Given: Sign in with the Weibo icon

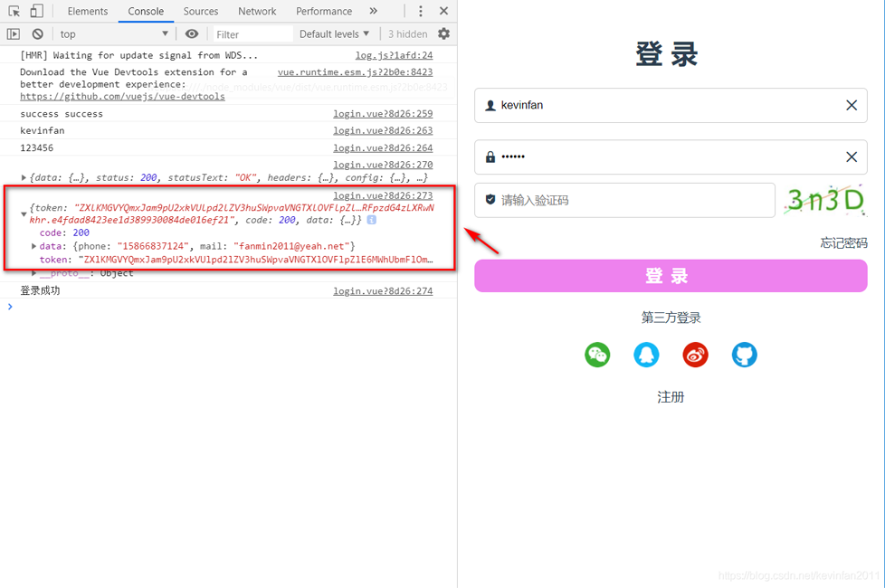Looking at the screenshot, I should point(695,355).
